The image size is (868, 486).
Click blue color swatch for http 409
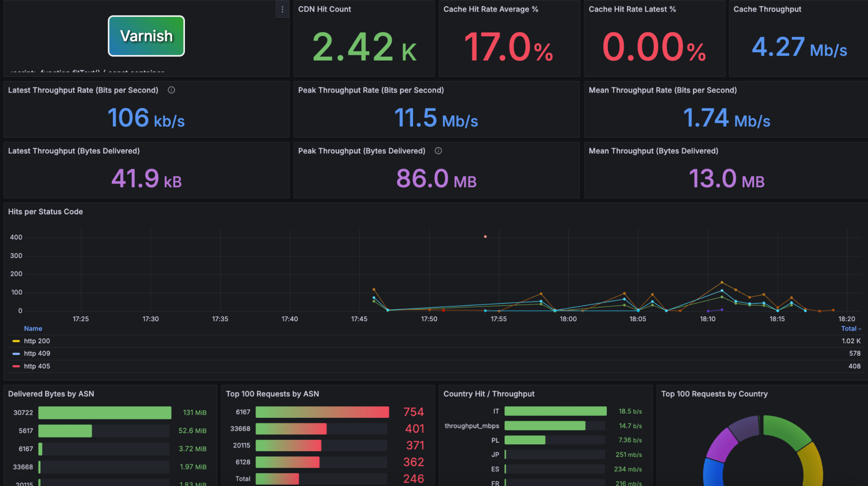[x=16, y=353]
